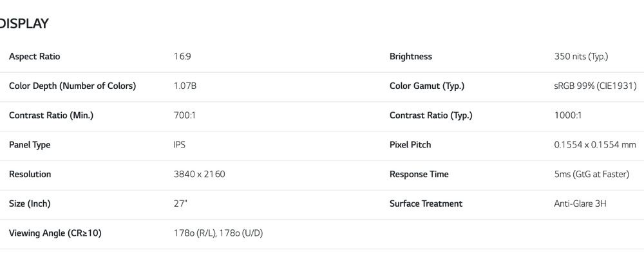Select the Surface Treatment label
The width and height of the screenshot is (644, 257).
point(426,204)
